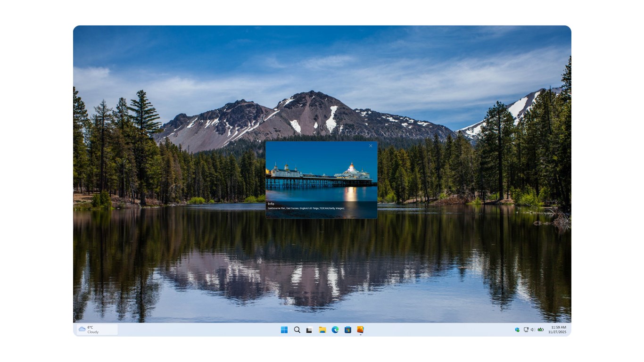Launch File Explorer from the taskbar
This screenshot has height=362, width=644.
pyautogui.click(x=322, y=330)
